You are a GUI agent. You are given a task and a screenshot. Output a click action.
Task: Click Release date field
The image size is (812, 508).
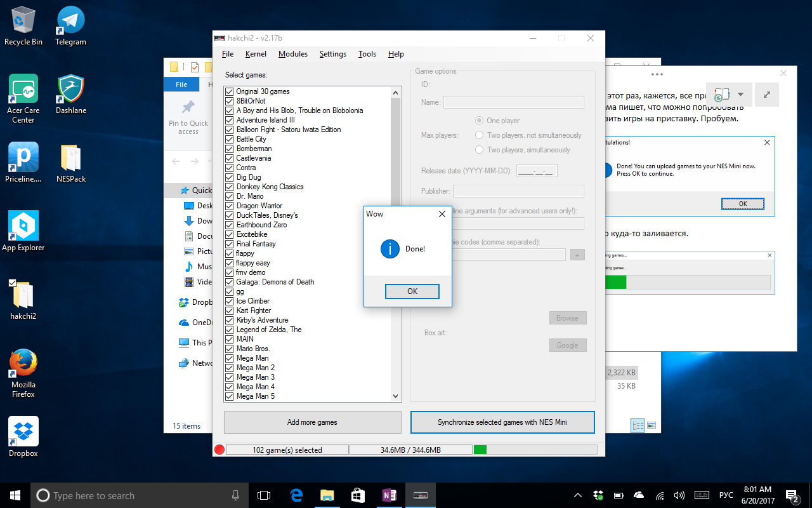537,171
